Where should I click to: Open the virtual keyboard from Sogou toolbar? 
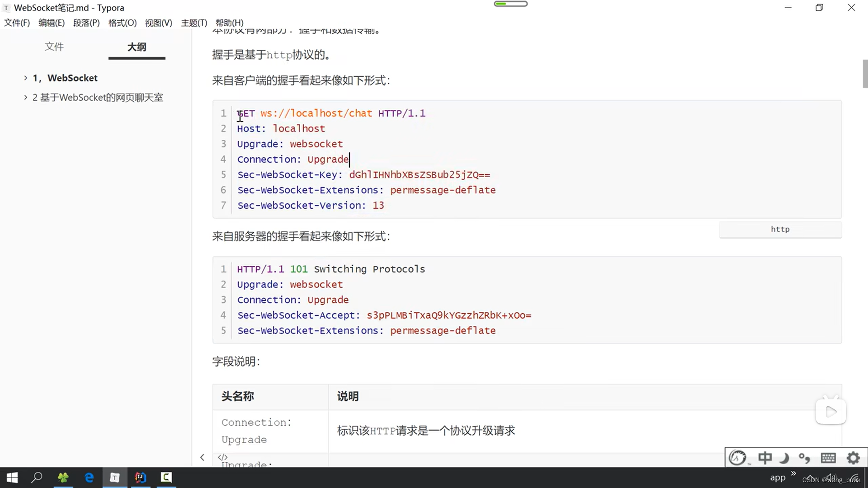828,458
